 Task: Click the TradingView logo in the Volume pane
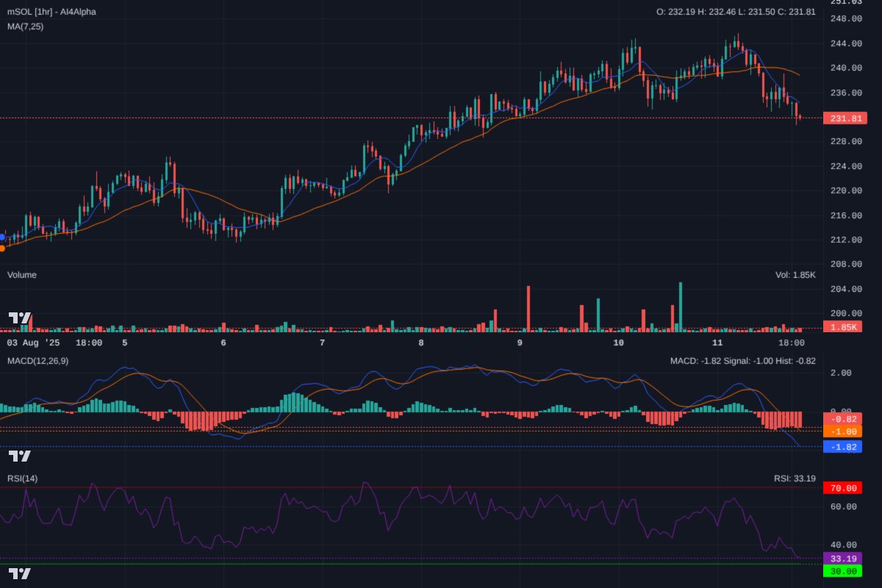click(x=20, y=318)
